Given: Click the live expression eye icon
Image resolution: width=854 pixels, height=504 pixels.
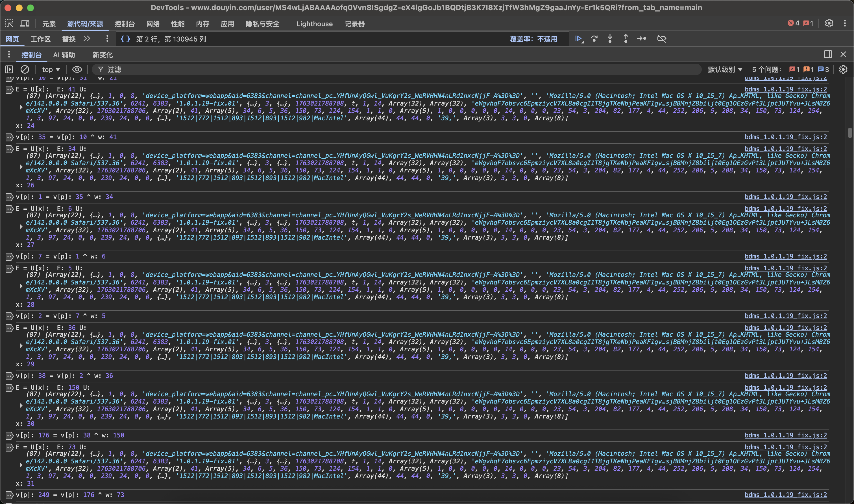Looking at the screenshot, I should pos(77,70).
